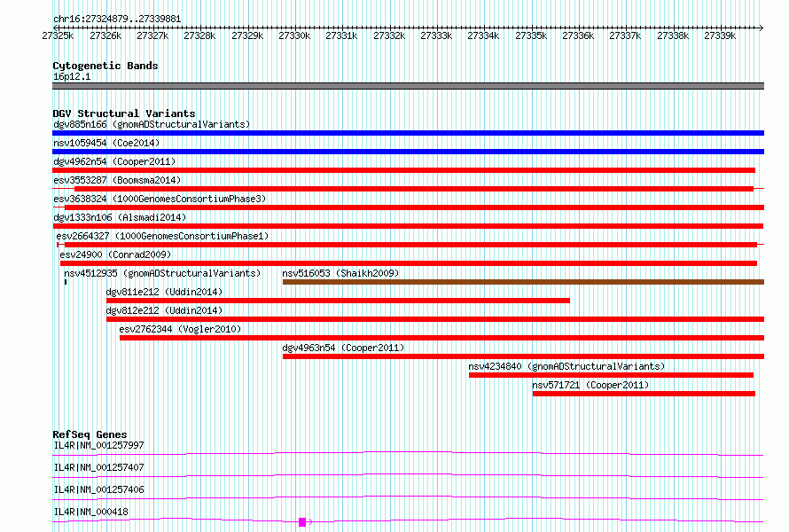The width and height of the screenshot is (789, 532).
Task: Click the red bar of dgv1333n106
Action: click(x=408, y=226)
